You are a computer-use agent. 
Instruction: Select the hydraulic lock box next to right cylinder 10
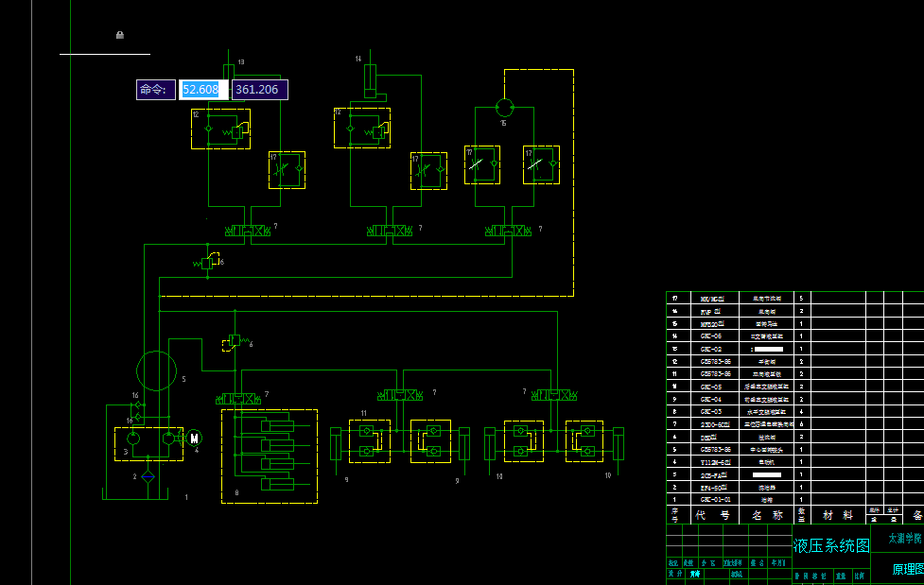click(x=584, y=441)
